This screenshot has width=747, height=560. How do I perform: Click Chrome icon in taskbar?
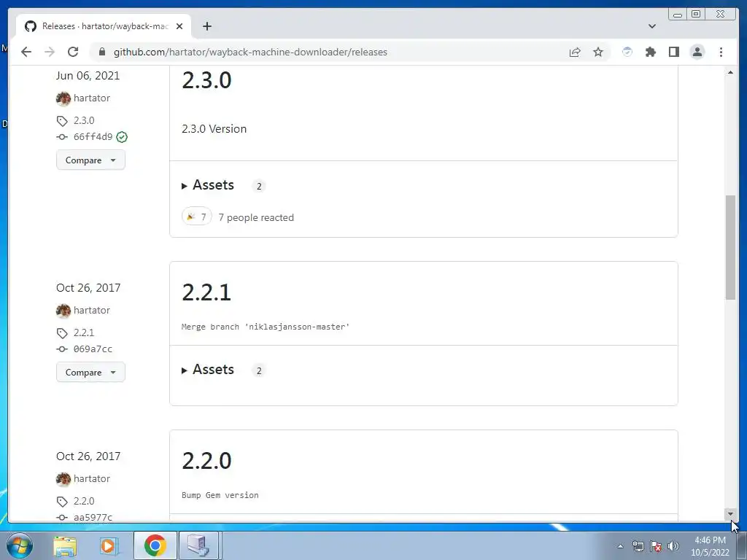coord(155,545)
